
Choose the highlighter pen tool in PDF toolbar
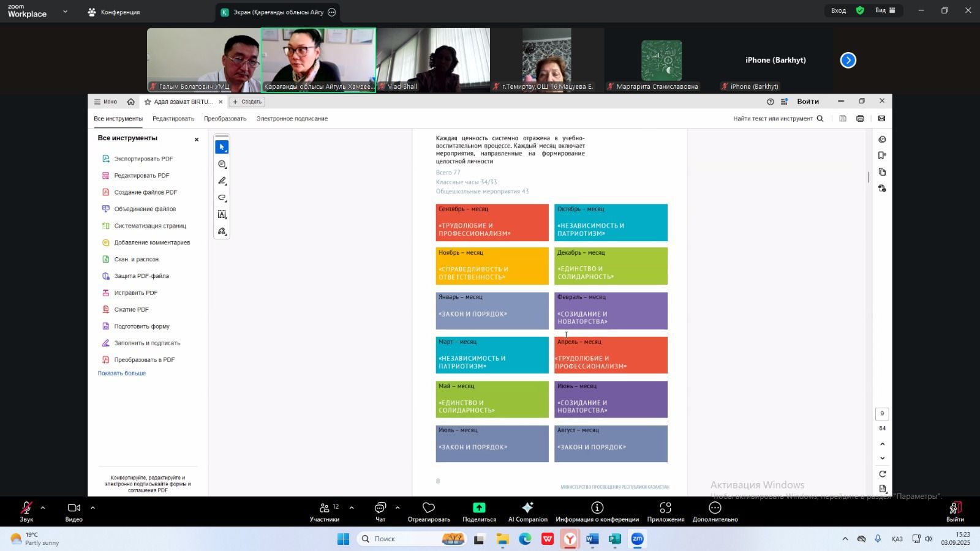tap(222, 181)
